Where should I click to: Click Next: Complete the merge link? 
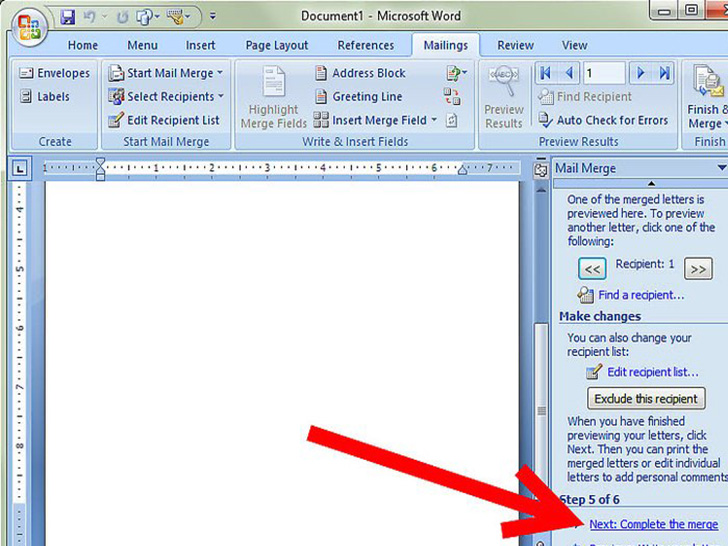point(654,525)
